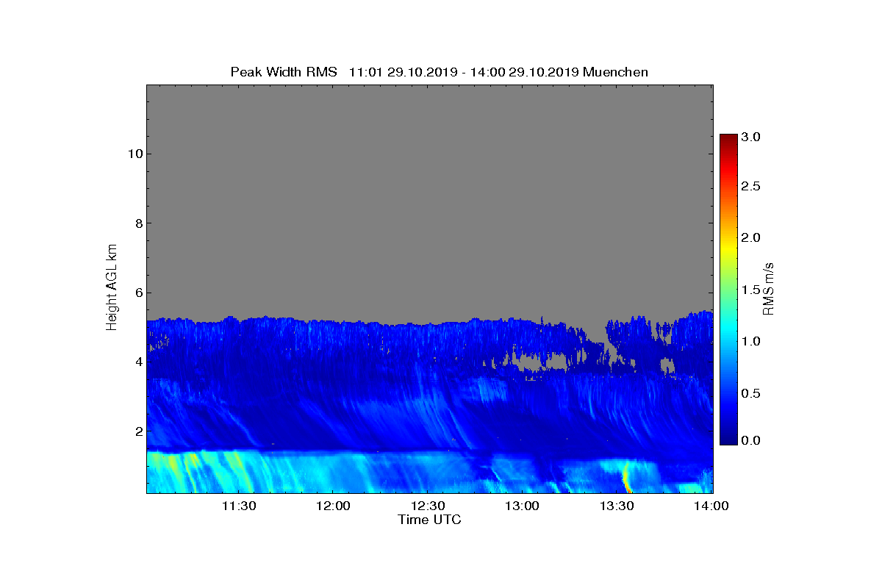Click the colorbar '2.5' tick label
The width and height of the screenshot is (882, 588).
click(750, 187)
